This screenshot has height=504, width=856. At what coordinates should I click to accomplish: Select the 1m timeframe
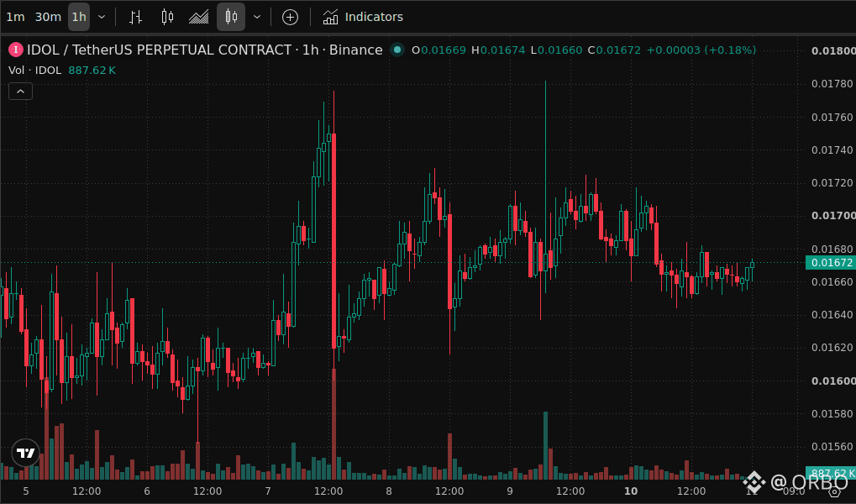click(15, 17)
